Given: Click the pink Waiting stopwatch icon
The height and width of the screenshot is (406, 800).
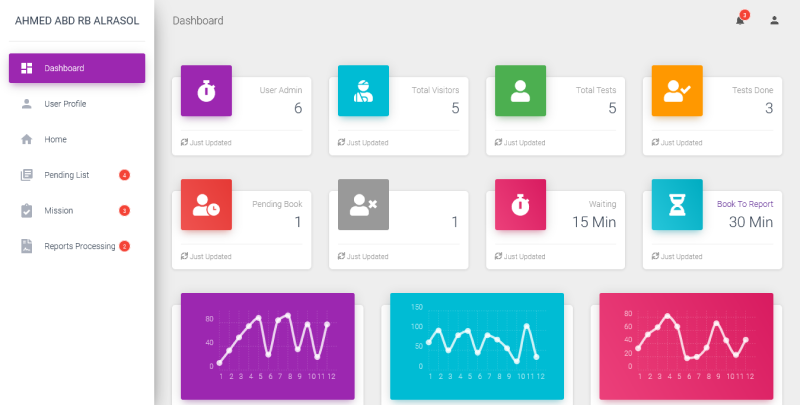Looking at the screenshot, I should coord(520,204).
